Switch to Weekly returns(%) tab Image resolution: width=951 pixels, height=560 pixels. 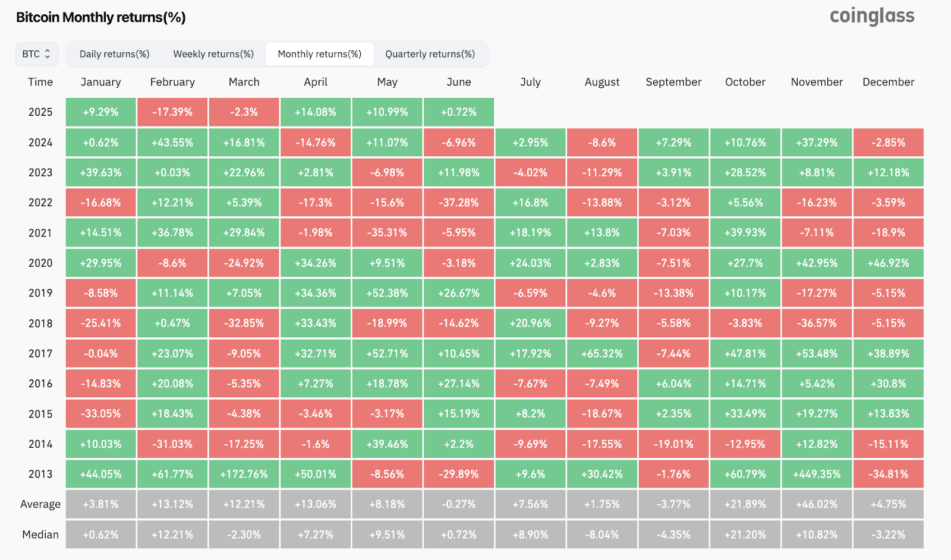(x=213, y=54)
